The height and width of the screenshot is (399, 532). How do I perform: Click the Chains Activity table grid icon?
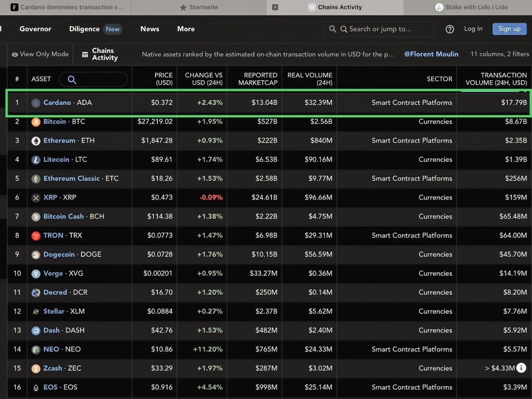click(85, 55)
